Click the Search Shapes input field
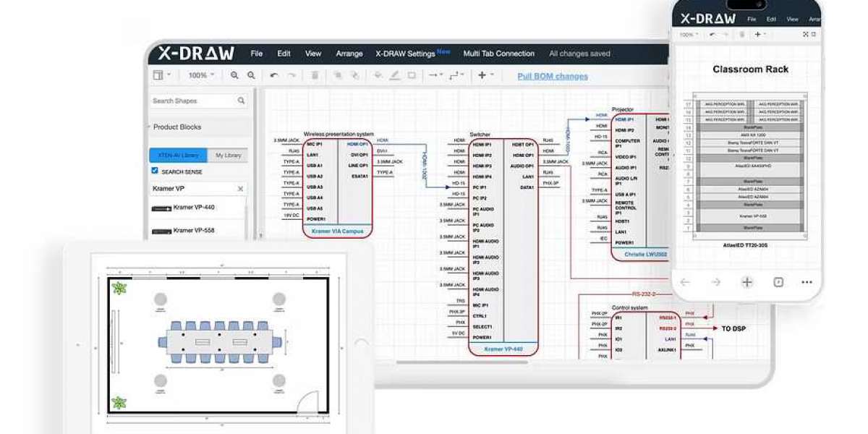The width and height of the screenshot is (868, 434). 192,101
